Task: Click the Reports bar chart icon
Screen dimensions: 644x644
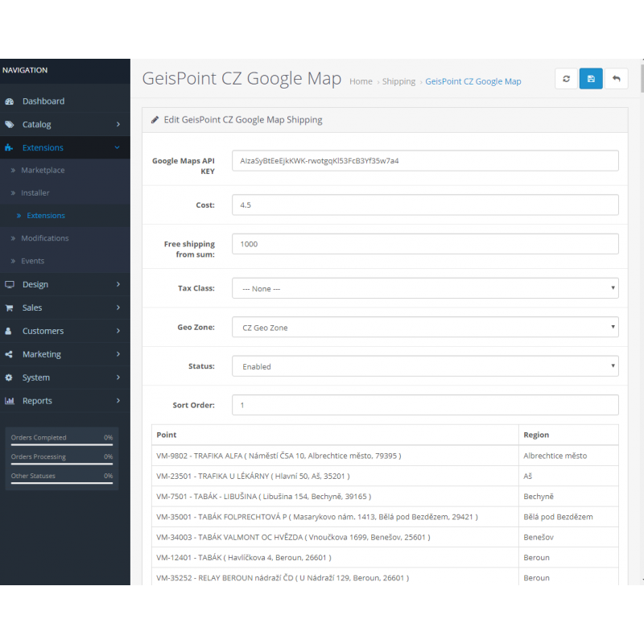Action: [x=9, y=401]
